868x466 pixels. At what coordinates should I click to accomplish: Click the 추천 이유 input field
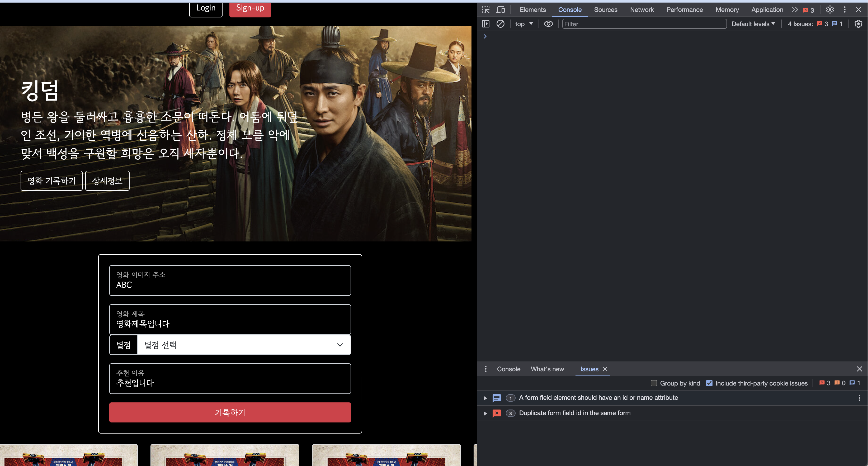pos(230,378)
